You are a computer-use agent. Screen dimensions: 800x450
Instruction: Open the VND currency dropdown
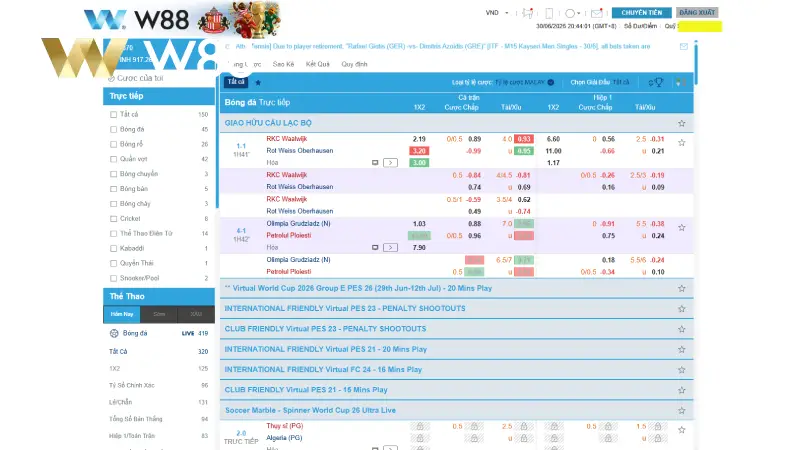click(497, 13)
